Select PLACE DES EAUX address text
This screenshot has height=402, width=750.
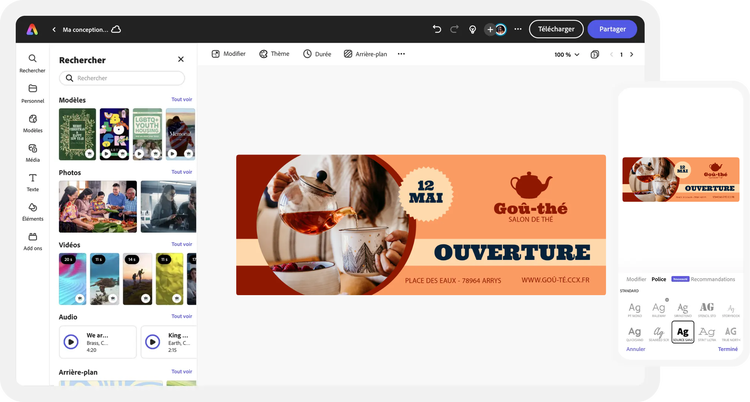[453, 280]
